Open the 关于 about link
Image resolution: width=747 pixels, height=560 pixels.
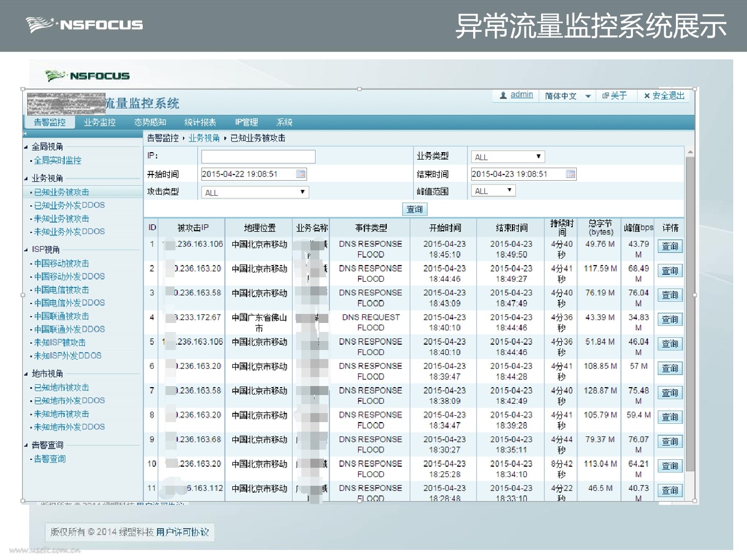pyautogui.click(x=614, y=95)
